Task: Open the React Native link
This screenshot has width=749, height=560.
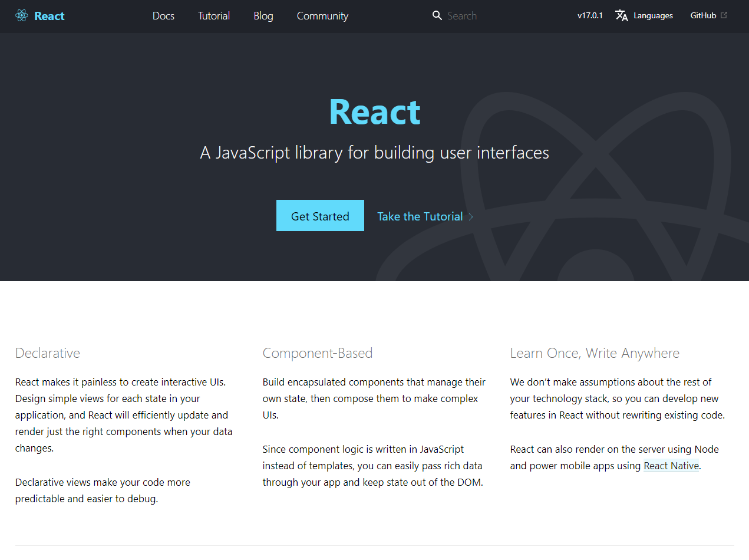Action: coord(671,466)
